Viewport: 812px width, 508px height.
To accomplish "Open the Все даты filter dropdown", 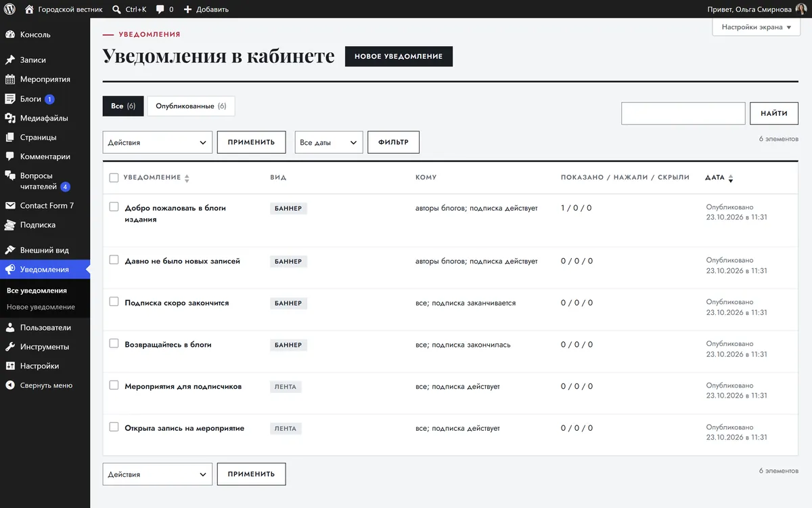I will tap(329, 142).
